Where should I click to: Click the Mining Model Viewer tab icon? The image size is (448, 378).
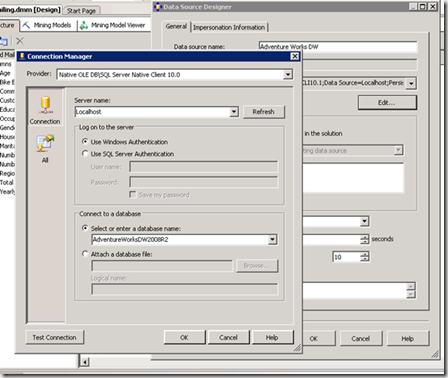click(84, 25)
